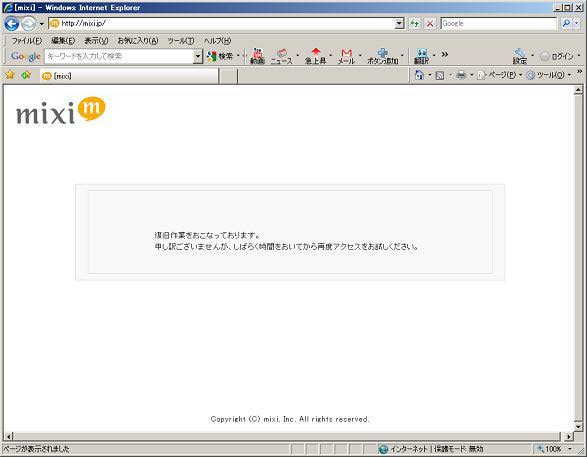Click the ボタン追加 add button icon
587x457 pixels.
click(x=383, y=56)
